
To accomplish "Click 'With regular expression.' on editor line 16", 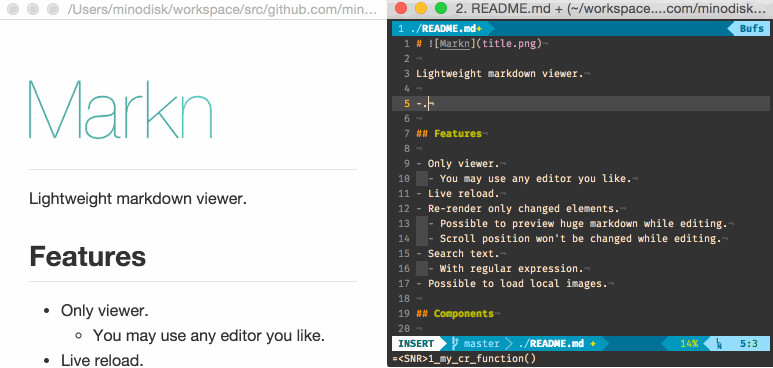I will tap(512, 268).
